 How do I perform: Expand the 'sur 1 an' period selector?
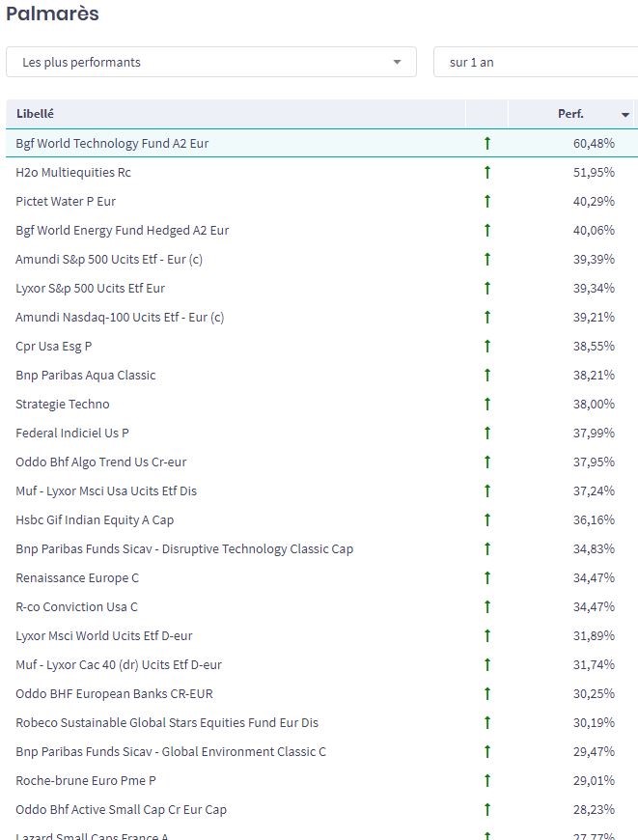(x=535, y=62)
